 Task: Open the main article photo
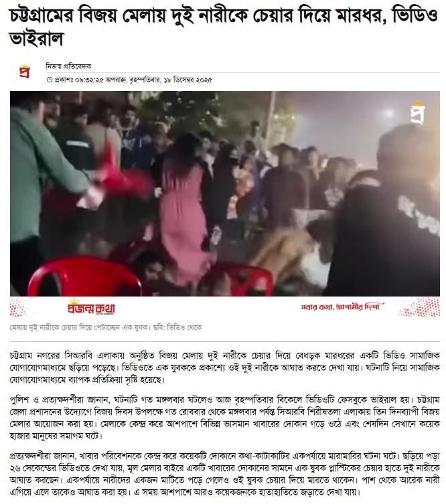[225, 193]
